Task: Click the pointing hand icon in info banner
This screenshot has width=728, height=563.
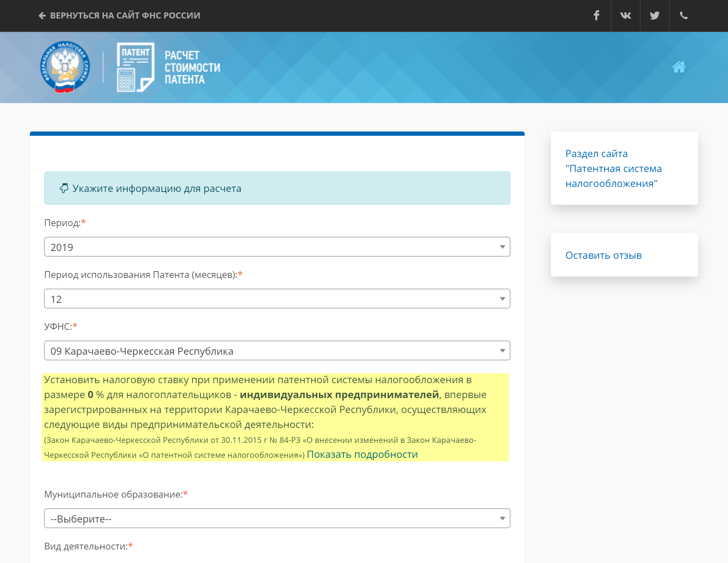Action: pos(64,188)
